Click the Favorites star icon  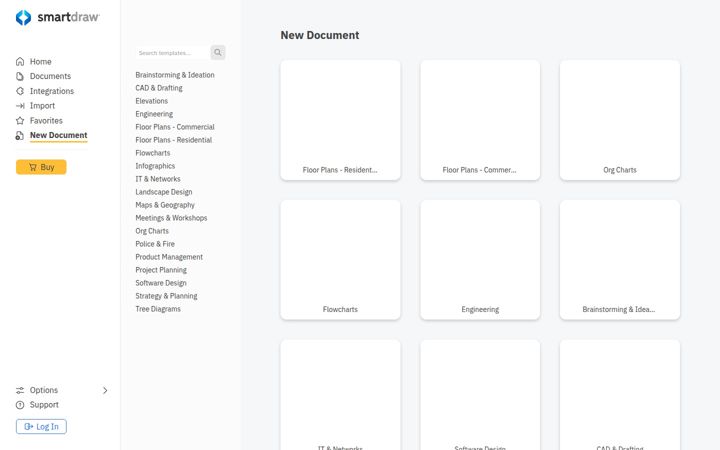(20, 121)
